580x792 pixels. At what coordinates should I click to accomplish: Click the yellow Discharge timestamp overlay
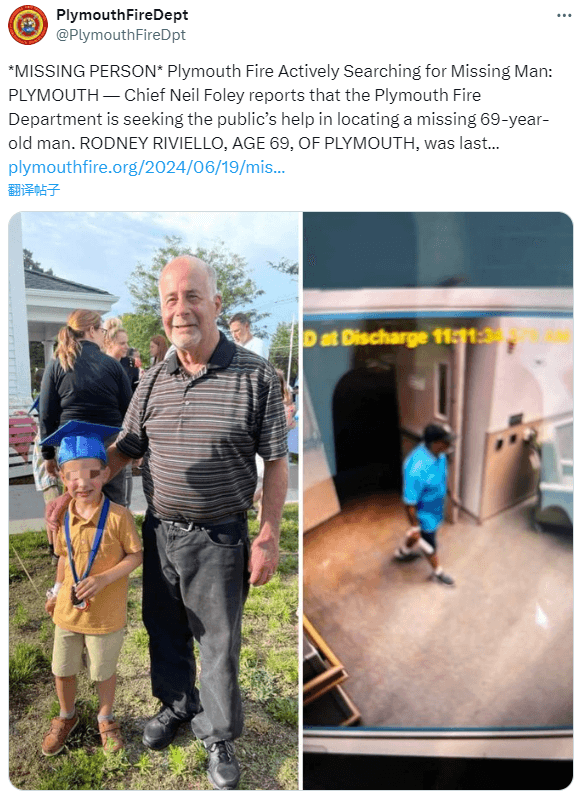[x=437, y=336]
